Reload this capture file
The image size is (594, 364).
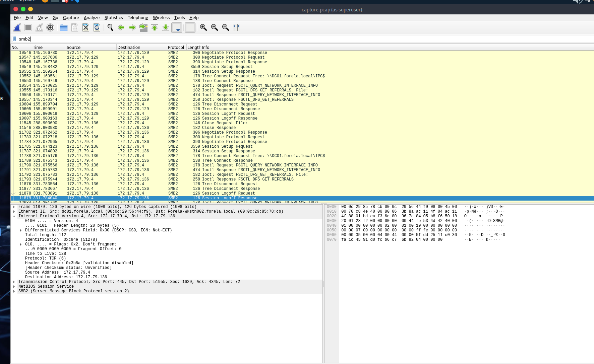[x=97, y=27]
